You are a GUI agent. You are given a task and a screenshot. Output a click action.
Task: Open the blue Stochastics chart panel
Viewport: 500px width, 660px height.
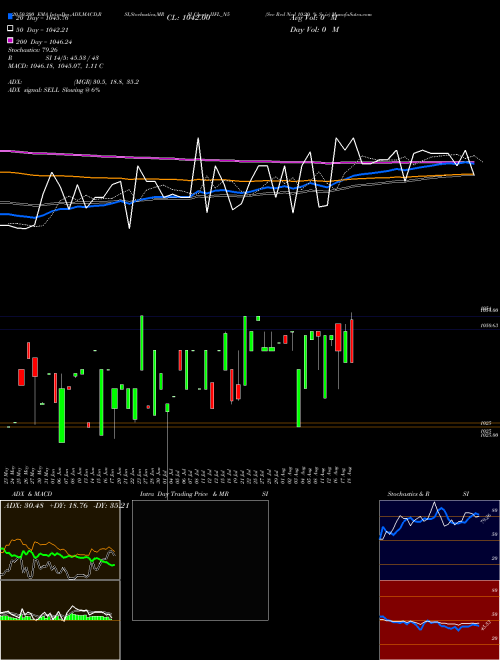439,540
